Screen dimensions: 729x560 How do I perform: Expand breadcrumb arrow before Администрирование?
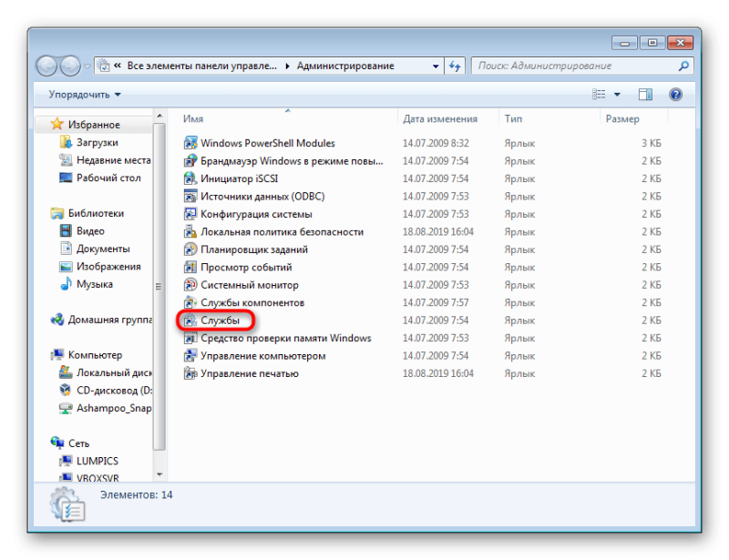[287, 66]
